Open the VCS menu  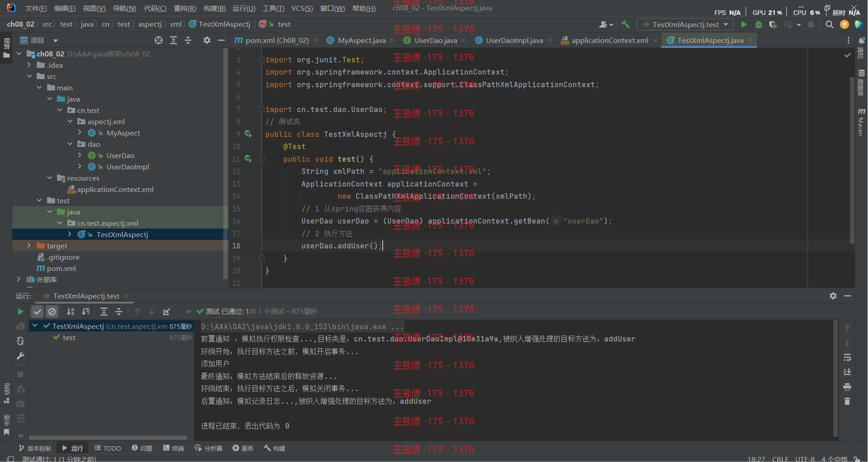pyautogui.click(x=302, y=9)
